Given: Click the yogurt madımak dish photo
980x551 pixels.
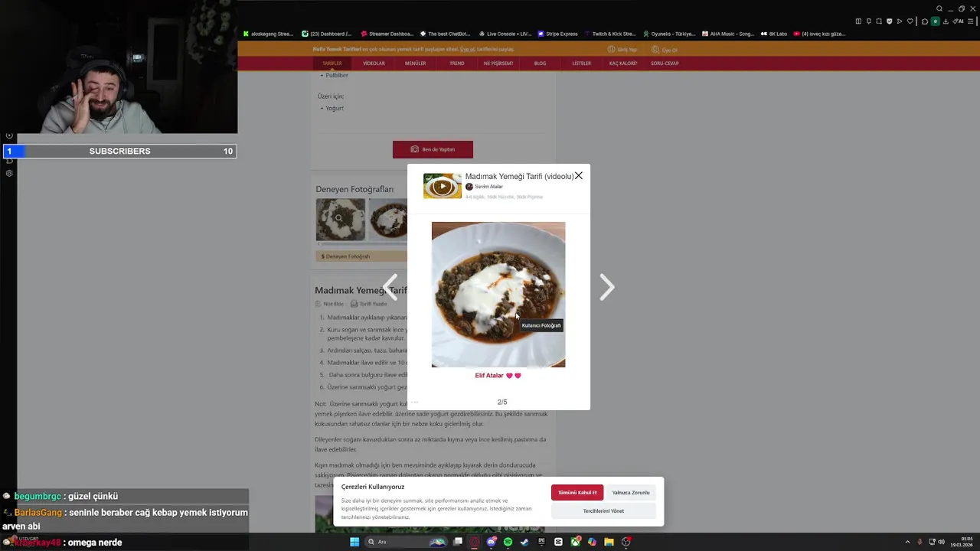Looking at the screenshot, I should [x=498, y=295].
